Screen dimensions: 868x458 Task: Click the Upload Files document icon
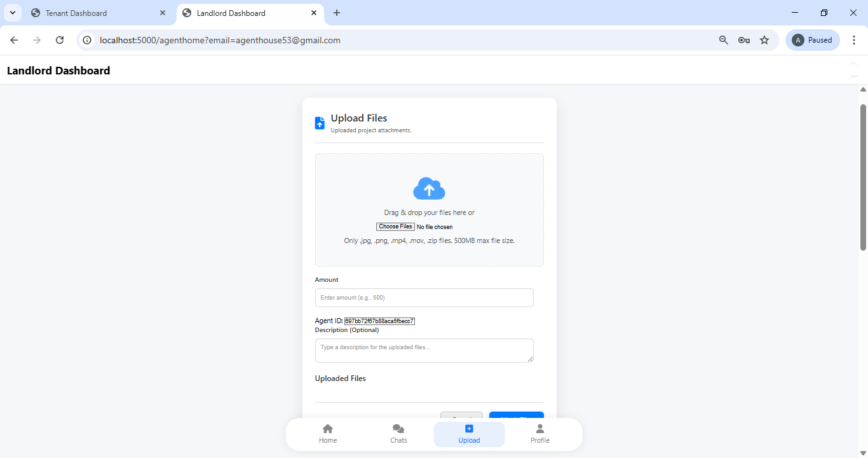(320, 123)
